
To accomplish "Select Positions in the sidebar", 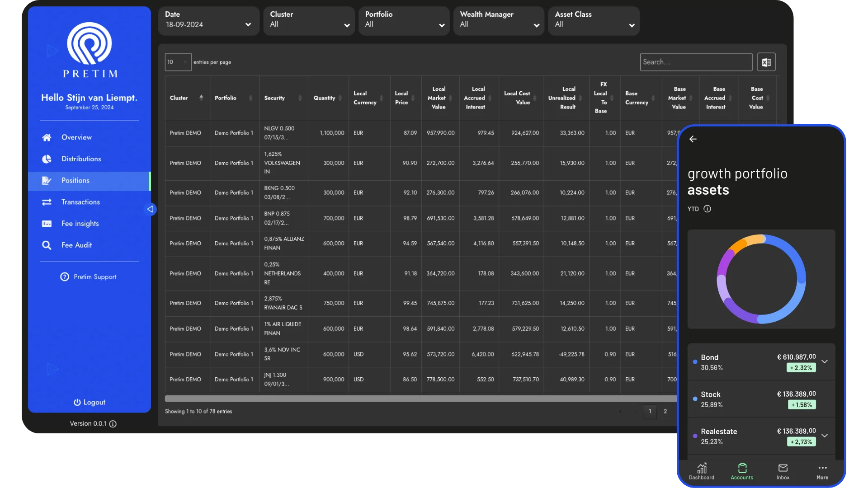I will (x=89, y=181).
